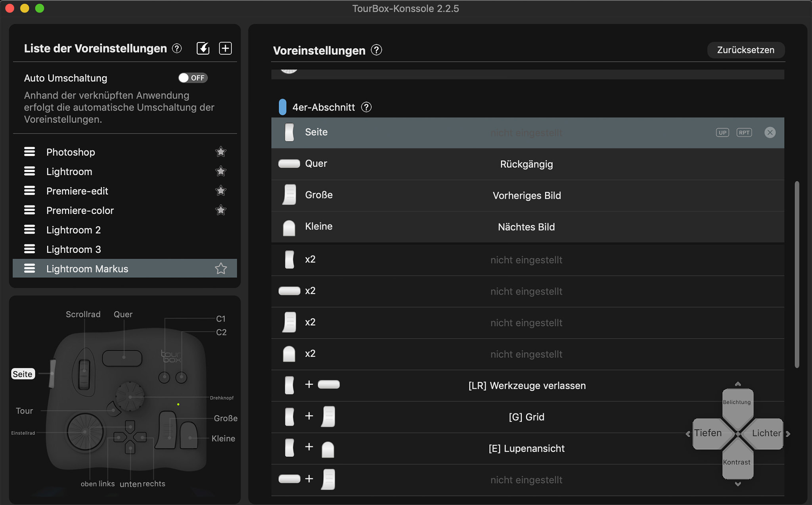Click the reorder handle icon of Lightroom 3
Viewport: 812px width, 505px height.
(x=29, y=249)
